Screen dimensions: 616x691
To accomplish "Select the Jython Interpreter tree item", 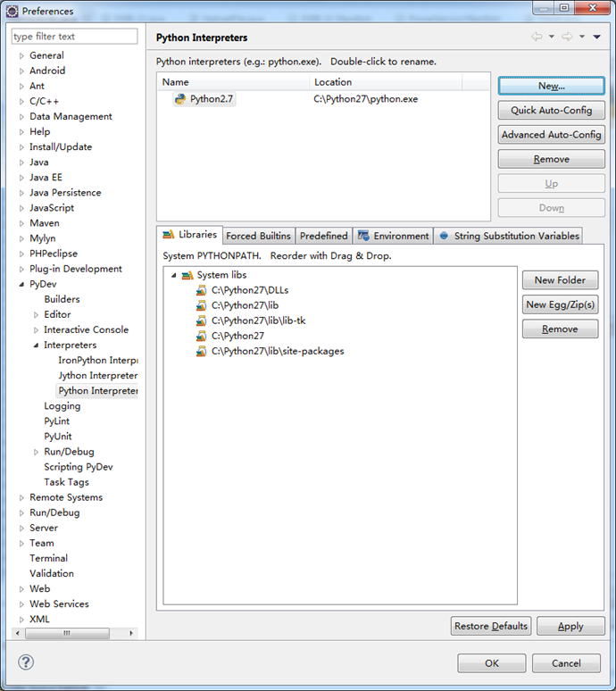I will tap(98, 376).
